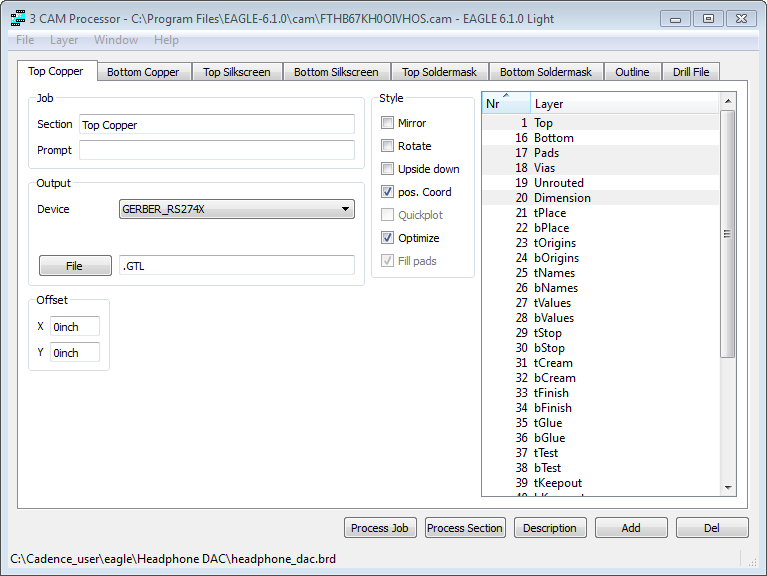Click the Offset Y input field

click(x=75, y=352)
